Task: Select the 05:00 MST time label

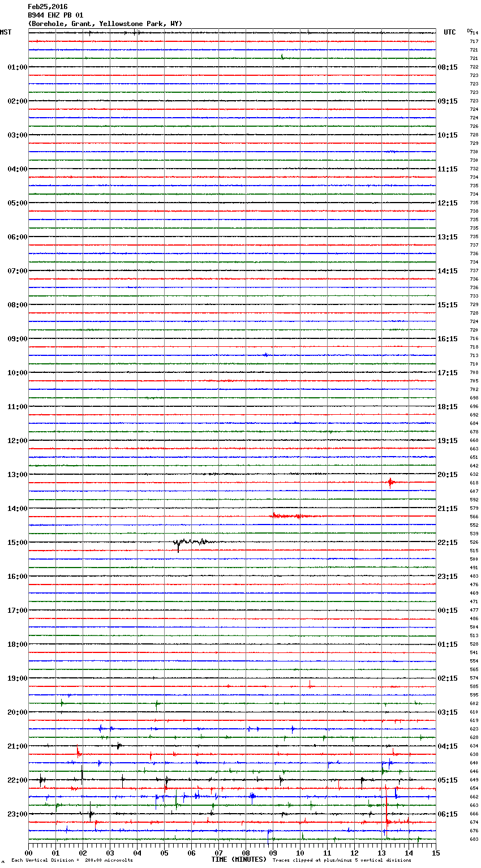Action: click(18, 203)
